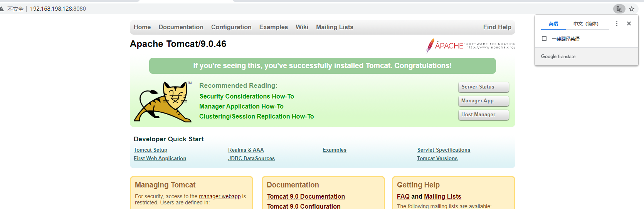The height and width of the screenshot is (209, 644).
Task: Click the translate page icon in address bar
Action: [619, 9]
